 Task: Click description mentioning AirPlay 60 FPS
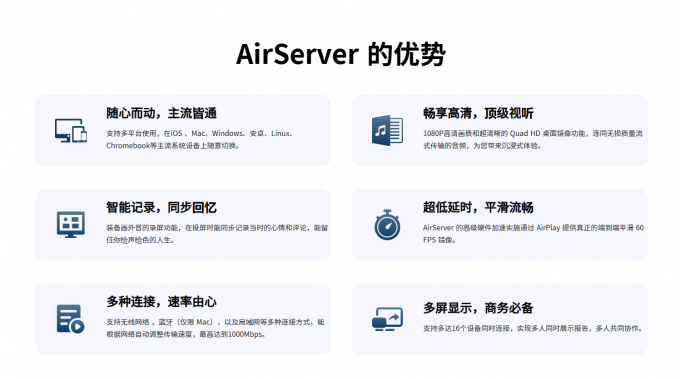coord(533,234)
